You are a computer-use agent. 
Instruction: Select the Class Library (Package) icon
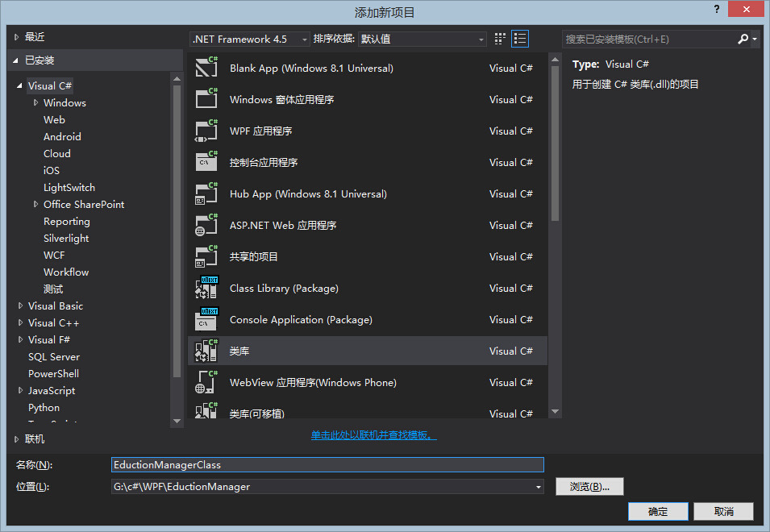206,287
